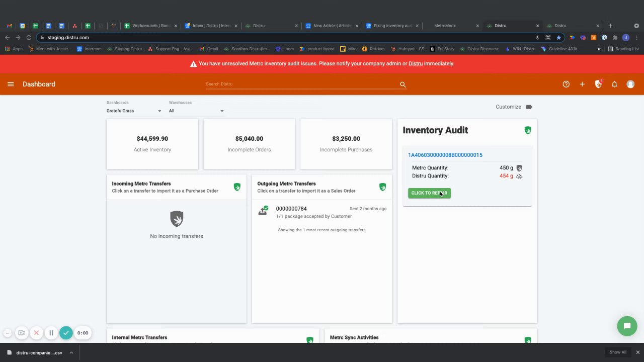
Task: Switch to the New Article tab
Action: 332,26
